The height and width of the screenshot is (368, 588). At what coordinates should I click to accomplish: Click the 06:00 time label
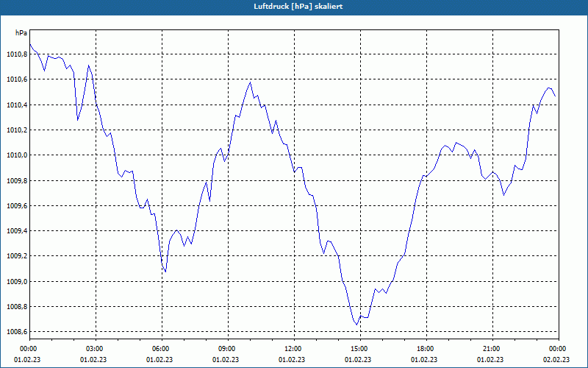pyautogui.click(x=162, y=349)
